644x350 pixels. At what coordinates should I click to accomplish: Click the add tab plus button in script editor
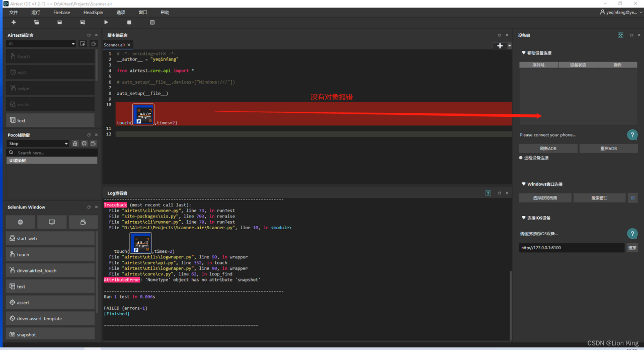pyautogui.click(x=500, y=45)
